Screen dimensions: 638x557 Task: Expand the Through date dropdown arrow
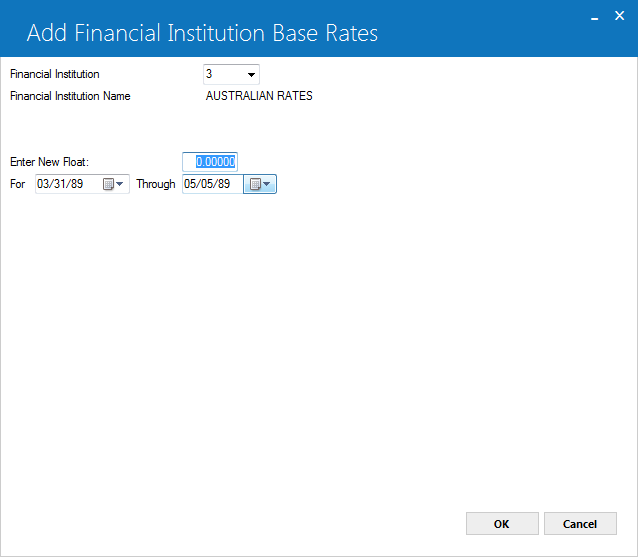tap(267, 184)
